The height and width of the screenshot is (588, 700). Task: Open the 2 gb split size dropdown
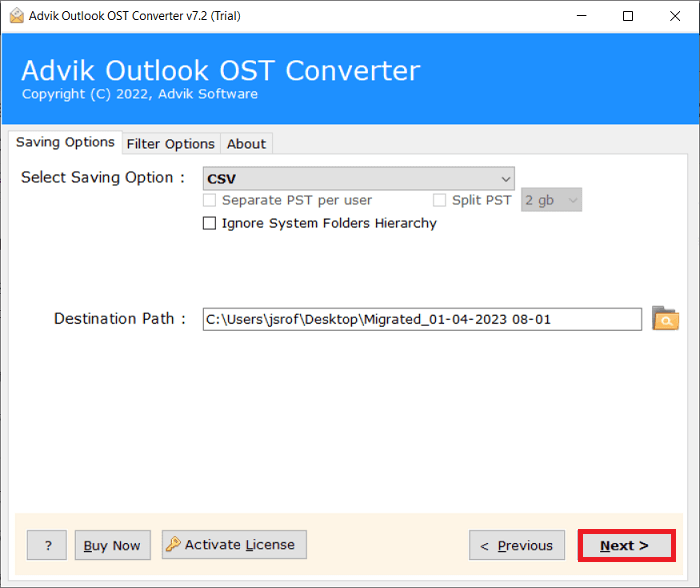pos(551,200)
